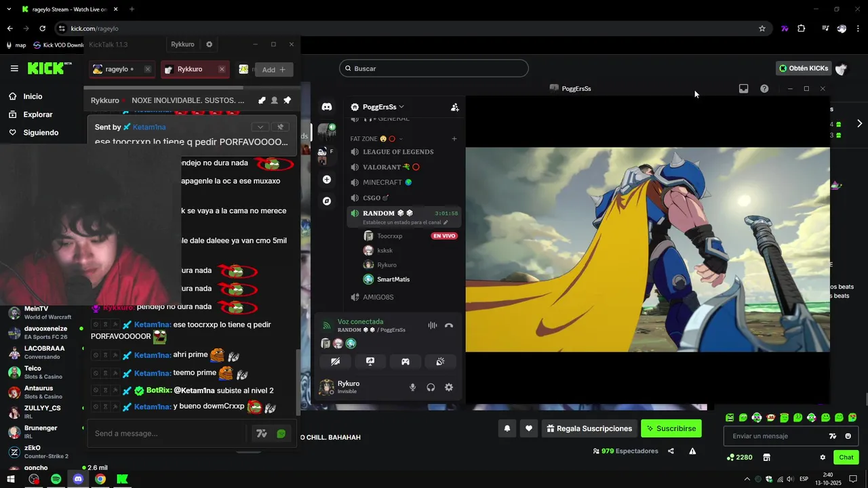
Task: Expand PoggErsSs server dropdown
Action: point(401,106)
